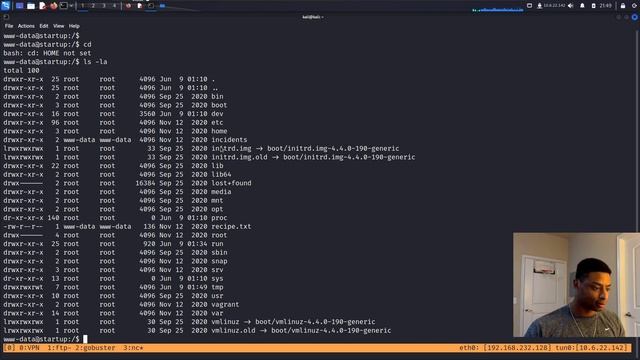Lock the screen with padlock icon

coord(623,6)
